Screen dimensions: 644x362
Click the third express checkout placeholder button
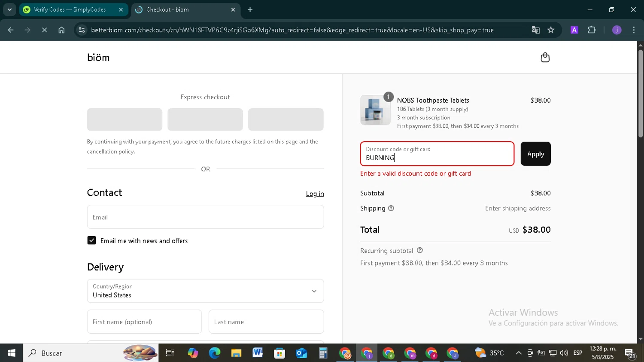coord(286,119)
